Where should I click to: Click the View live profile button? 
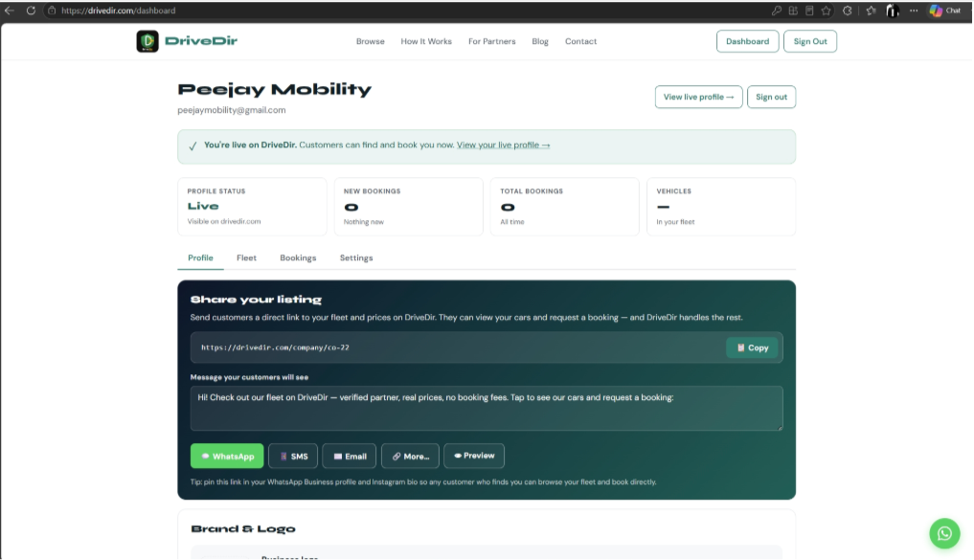point(699,97)
